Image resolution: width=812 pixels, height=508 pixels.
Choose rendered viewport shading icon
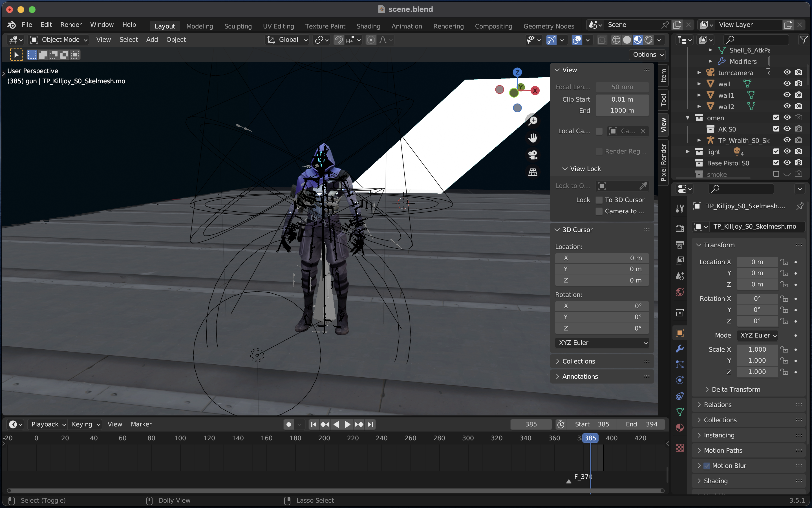[648, 40]
